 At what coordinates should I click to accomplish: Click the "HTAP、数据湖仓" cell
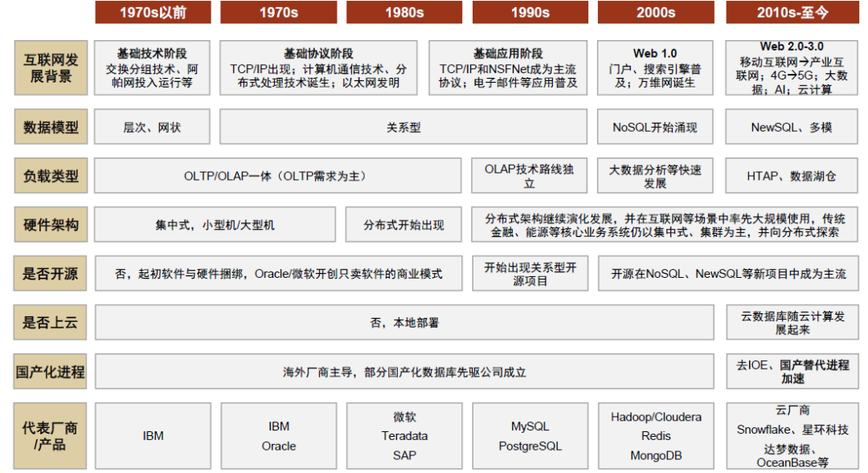[792, 175]
